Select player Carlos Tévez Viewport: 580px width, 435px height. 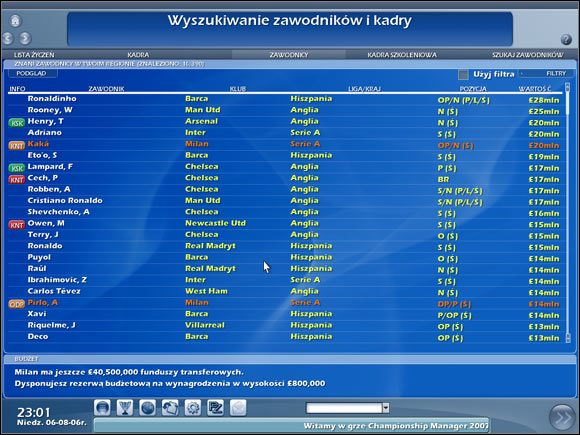point(54,291)
